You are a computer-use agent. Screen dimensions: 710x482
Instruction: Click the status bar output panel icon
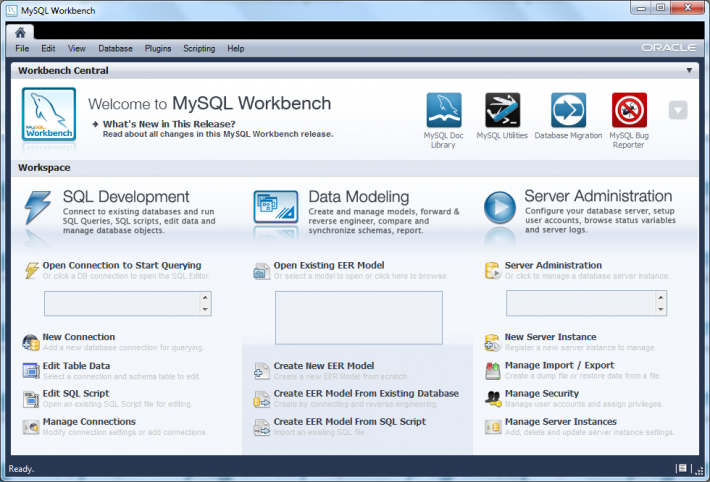point(682,468)
